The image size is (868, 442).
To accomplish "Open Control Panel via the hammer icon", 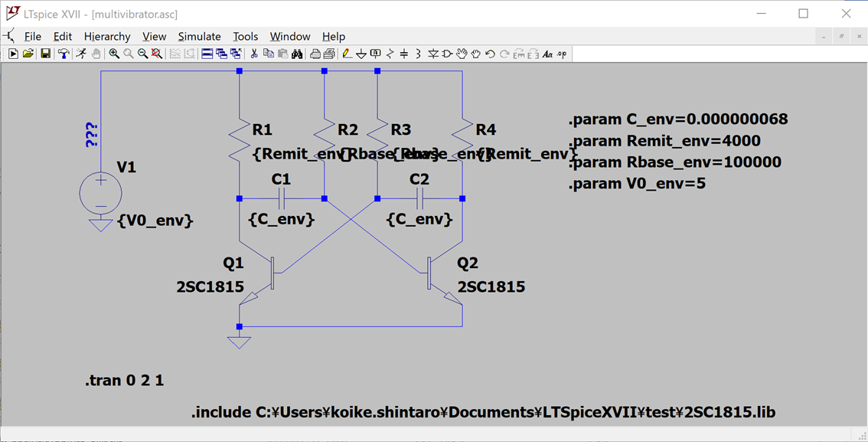I will coord(64,54).
